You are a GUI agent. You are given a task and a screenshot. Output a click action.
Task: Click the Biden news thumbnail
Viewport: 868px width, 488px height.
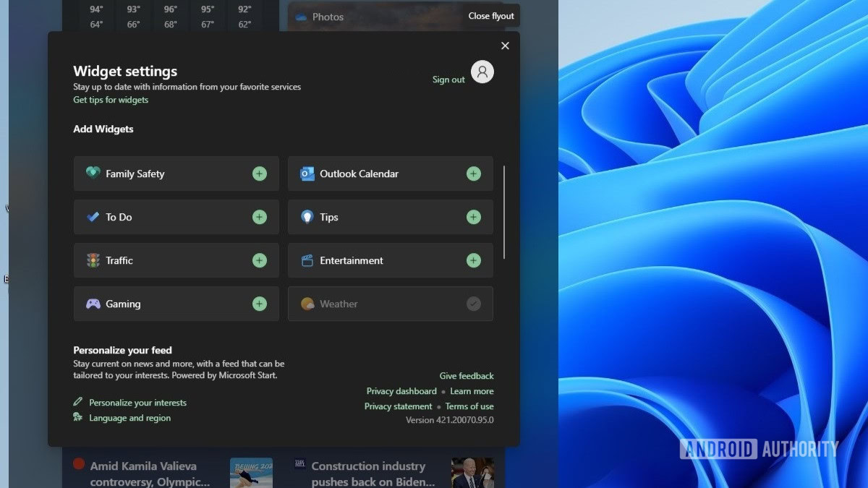coord(472,473)
